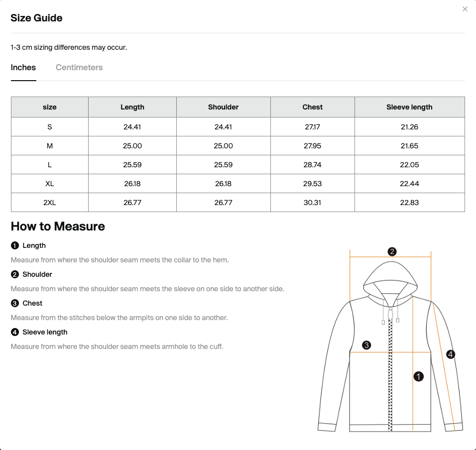Viewport: 476px width, 450px height.
Task: Select the 2XL size row label
Action: click(50, 203)
